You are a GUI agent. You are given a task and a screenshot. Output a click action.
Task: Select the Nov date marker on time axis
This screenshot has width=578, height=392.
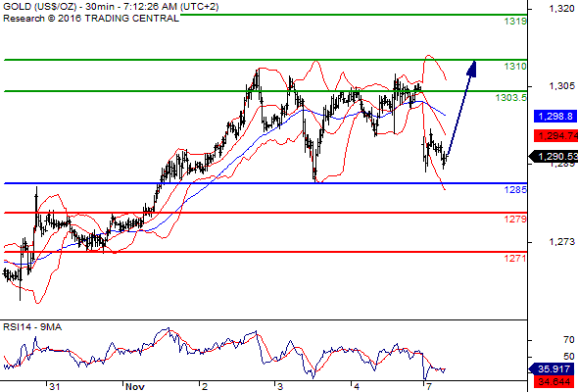[135, 386]
